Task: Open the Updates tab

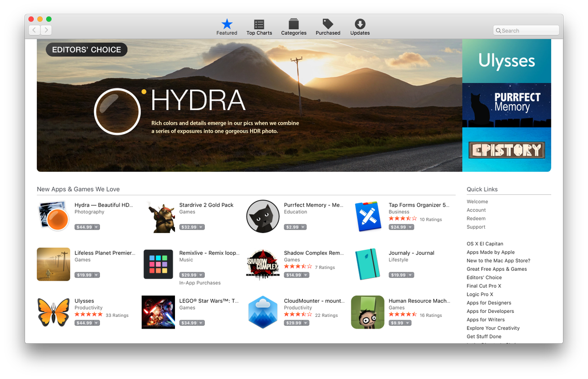Action: click(x=360, y=27)
